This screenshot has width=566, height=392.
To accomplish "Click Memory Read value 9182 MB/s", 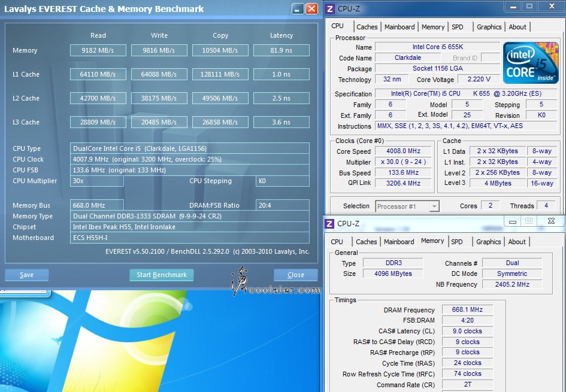I will point(98,50).
